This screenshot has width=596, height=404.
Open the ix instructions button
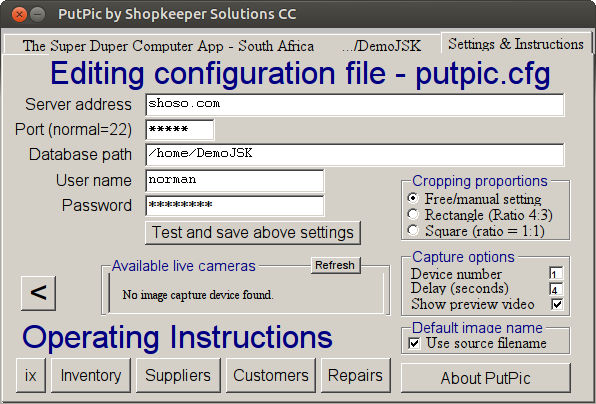31,375
